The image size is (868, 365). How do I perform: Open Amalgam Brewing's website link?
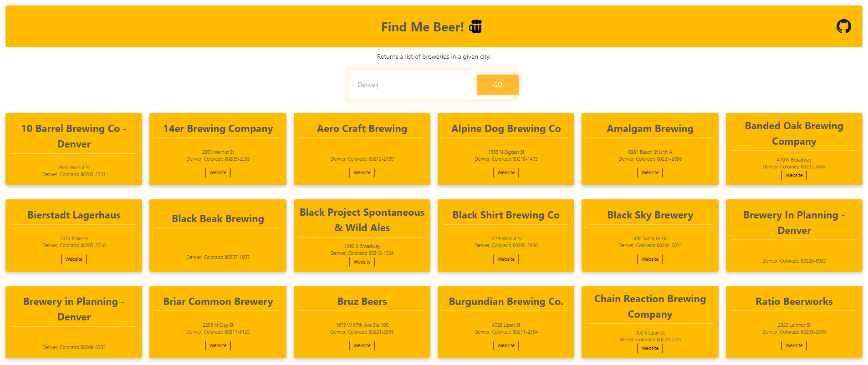point(649,172)
